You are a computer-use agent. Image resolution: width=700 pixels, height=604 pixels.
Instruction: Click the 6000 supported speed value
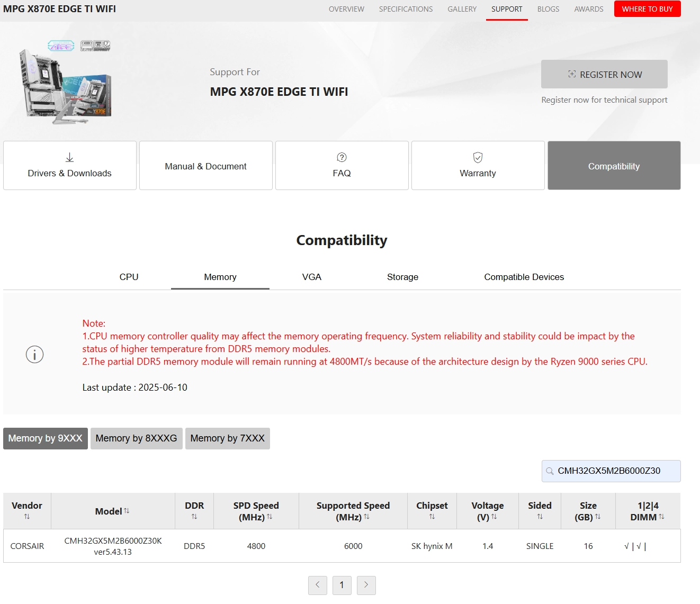pyautogui.click(x=353, y=546)
